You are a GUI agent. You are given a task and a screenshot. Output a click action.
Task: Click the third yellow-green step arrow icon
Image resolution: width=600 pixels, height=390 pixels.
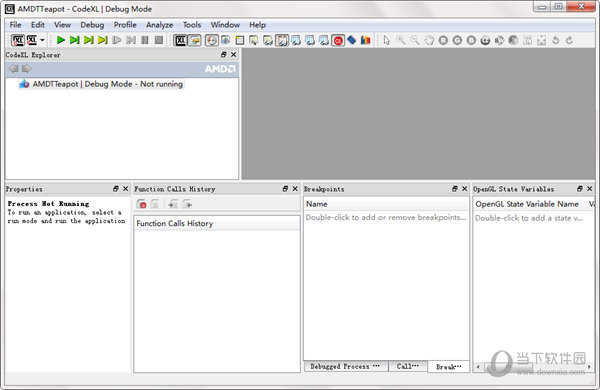89,40
